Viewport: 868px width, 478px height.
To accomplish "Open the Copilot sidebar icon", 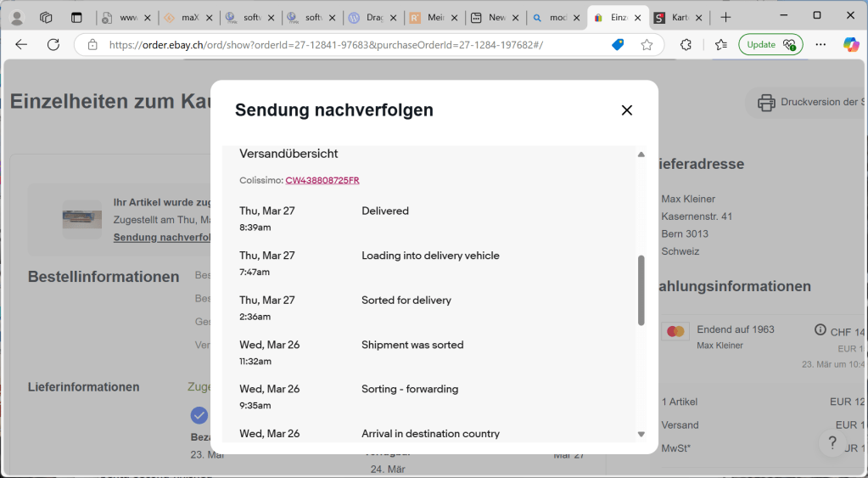I will click(x=850, y=45).
